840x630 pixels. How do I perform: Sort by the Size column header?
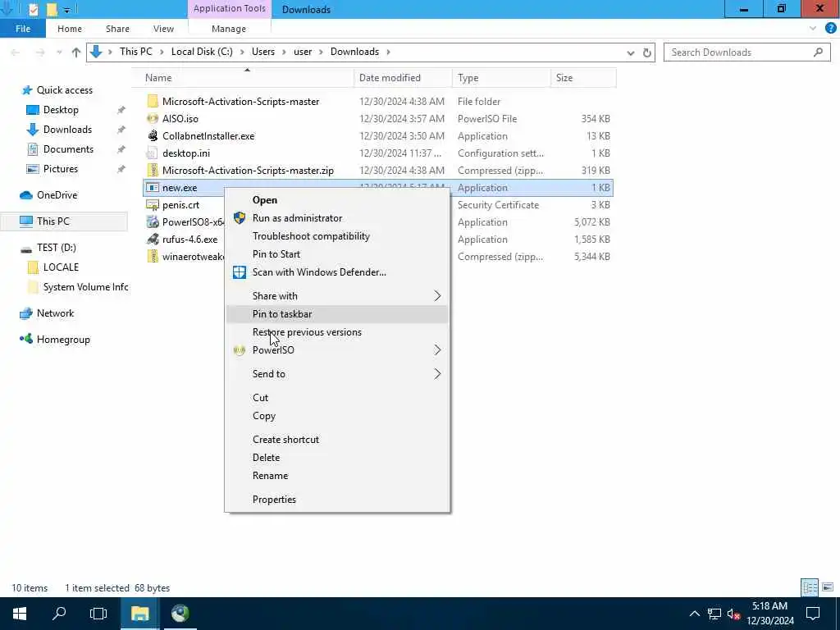click(x=583, y=78)
